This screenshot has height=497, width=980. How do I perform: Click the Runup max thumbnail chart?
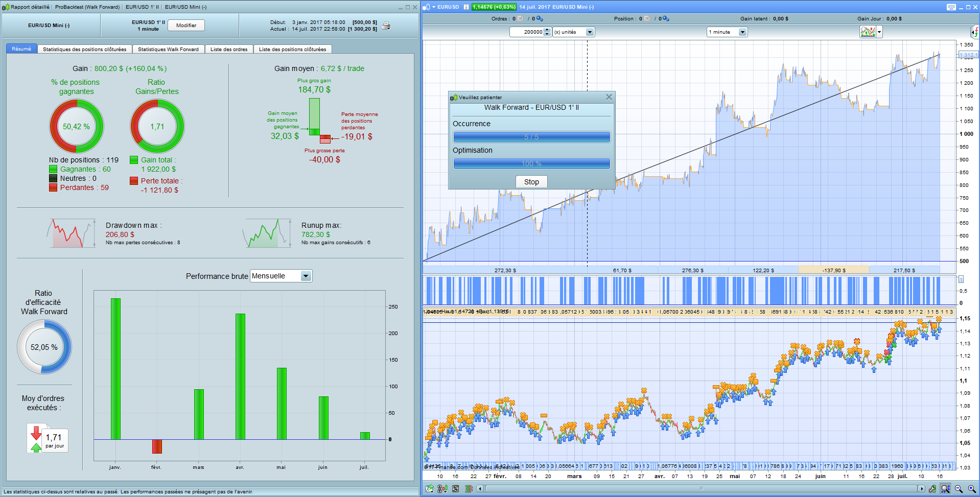267,233
